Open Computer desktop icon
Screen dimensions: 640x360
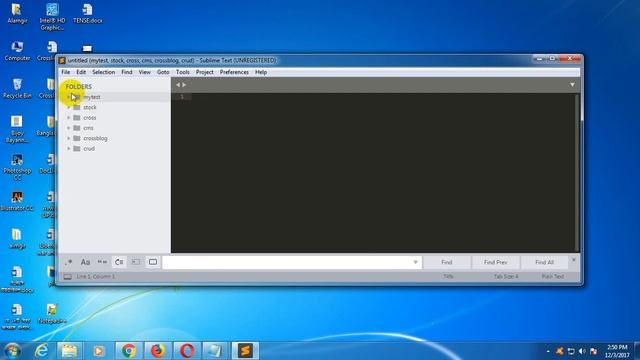click(x=17, y=51)
